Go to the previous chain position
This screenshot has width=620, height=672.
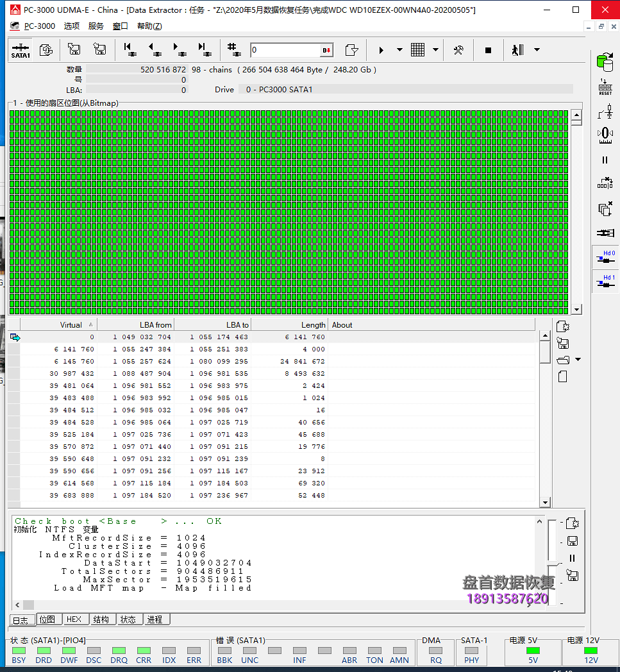155,50
